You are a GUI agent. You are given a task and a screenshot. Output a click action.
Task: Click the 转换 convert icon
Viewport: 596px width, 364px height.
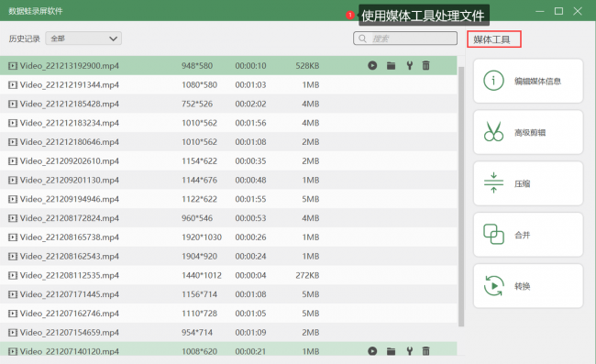[x=493, y=286]
